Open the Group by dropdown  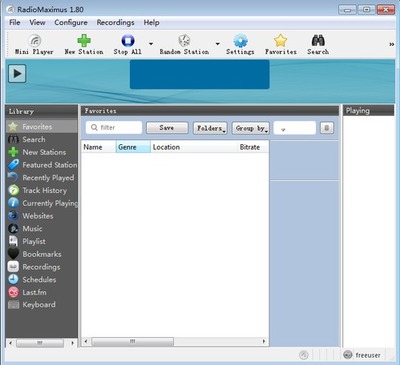251,128
